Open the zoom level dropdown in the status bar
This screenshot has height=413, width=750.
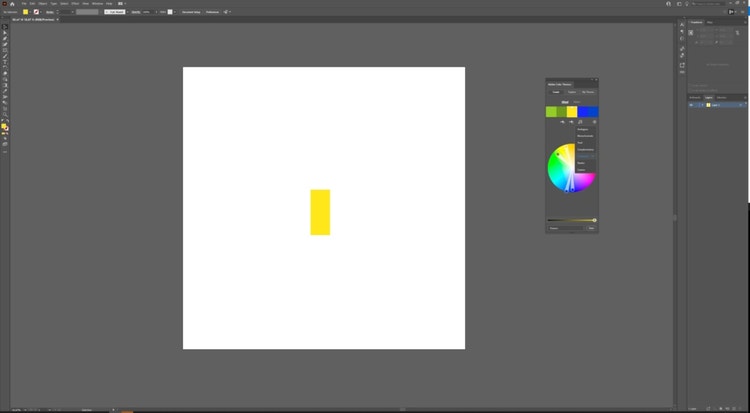(x=23, y=410)
